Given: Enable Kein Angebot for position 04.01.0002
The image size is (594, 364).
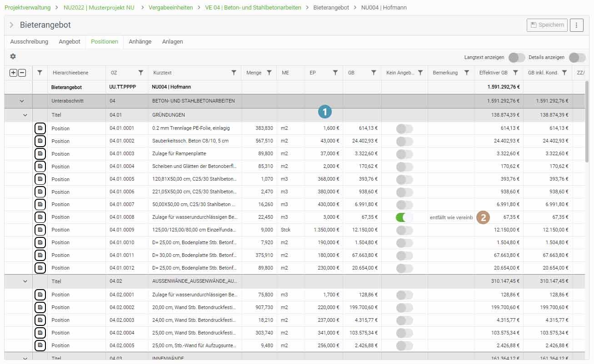Looking at the screenshot, I should tap(404, 141).
